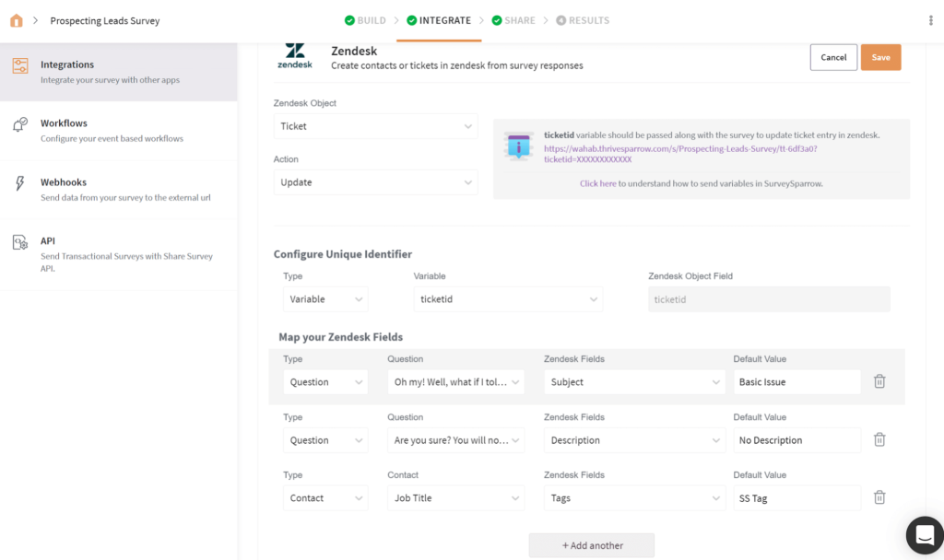944x560 pixels.
Task: Open the Results step tab
Action: tap(582, 20)
